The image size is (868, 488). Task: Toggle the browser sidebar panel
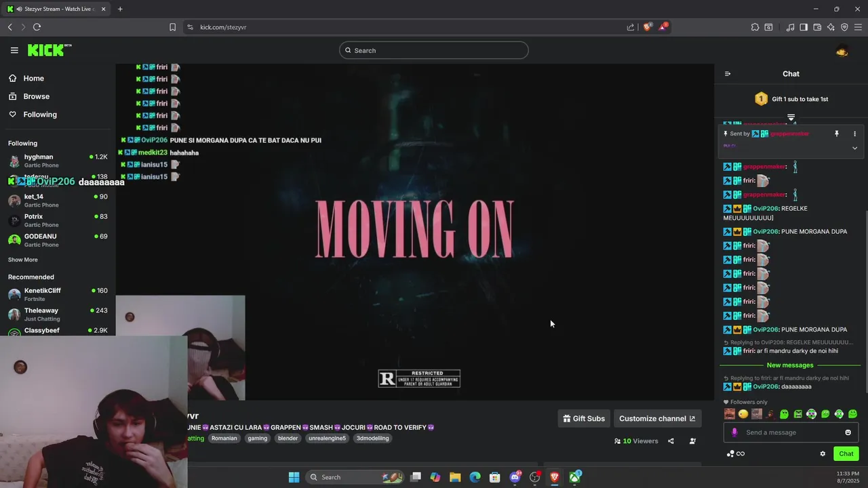click(x=804, y=27)
